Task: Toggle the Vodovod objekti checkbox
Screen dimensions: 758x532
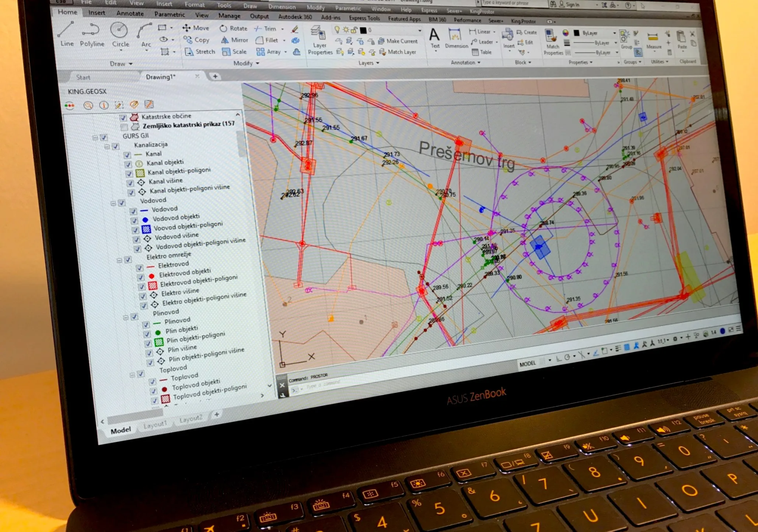Action: tap(135, 221)
